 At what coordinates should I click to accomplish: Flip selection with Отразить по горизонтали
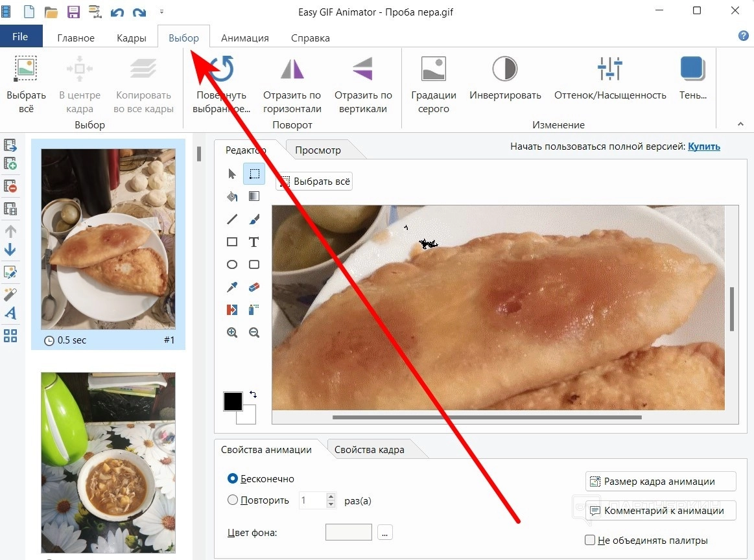click(292, 85)
